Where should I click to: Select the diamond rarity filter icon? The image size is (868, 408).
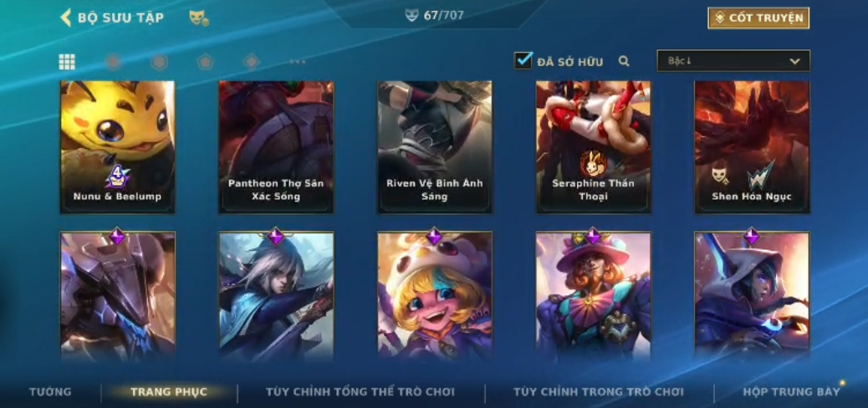click(x=252, y=61)
